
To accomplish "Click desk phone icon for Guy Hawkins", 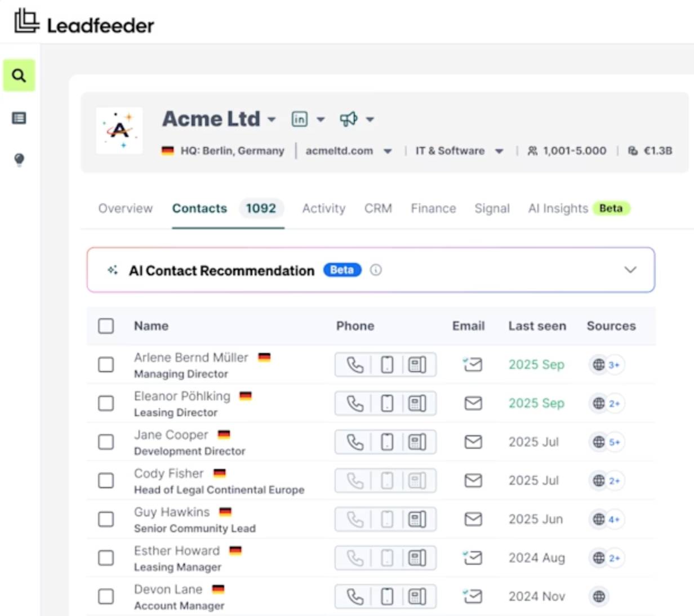I will pos(417,519).
